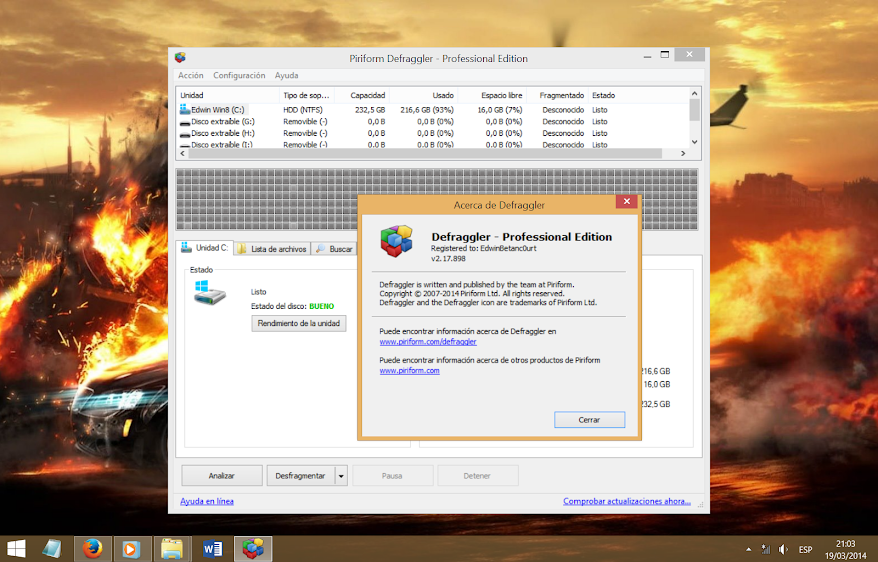
Task: Open the media player taskbar icon
Action: 130,549
